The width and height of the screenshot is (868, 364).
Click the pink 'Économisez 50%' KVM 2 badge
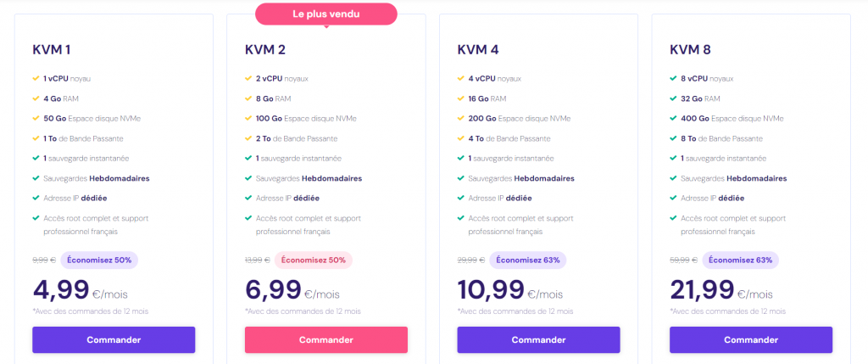(x=314, y=260)
